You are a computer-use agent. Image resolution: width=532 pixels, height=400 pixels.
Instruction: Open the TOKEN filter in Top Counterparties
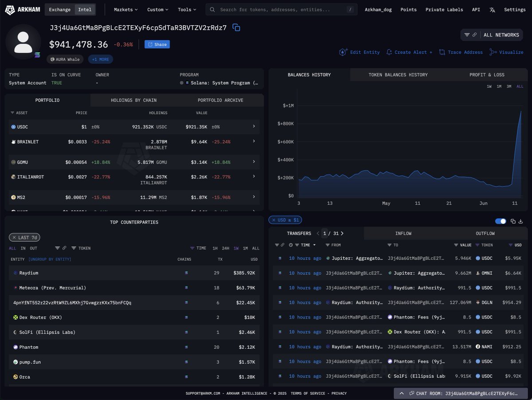pos(81,248)
